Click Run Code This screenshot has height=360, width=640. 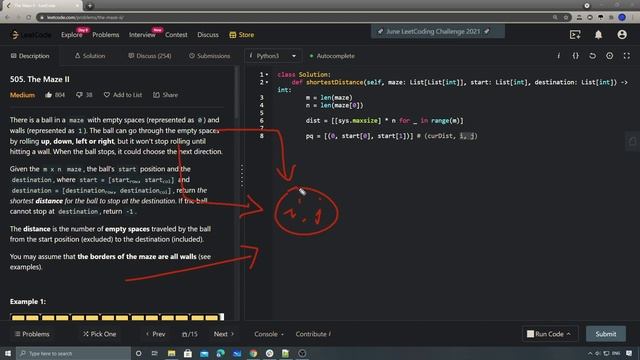point(549,334)
